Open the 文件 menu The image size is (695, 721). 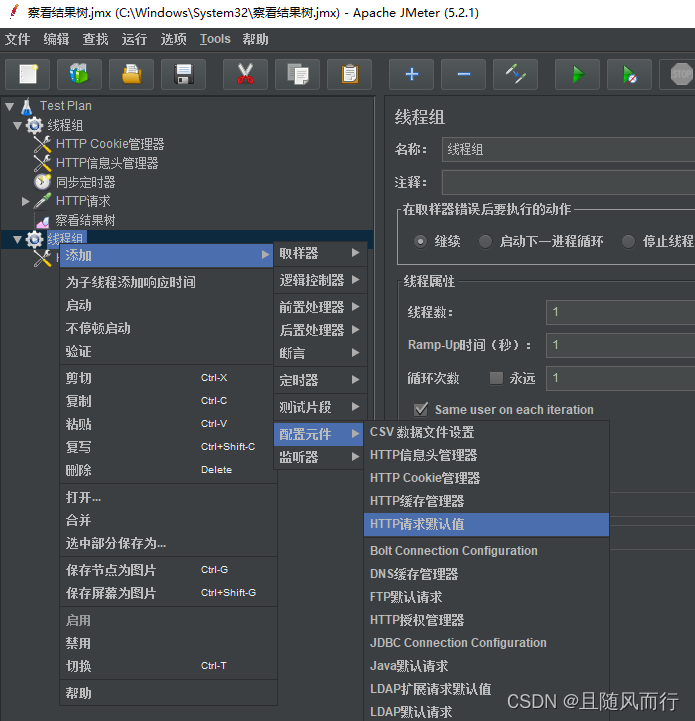click(17, 39)
